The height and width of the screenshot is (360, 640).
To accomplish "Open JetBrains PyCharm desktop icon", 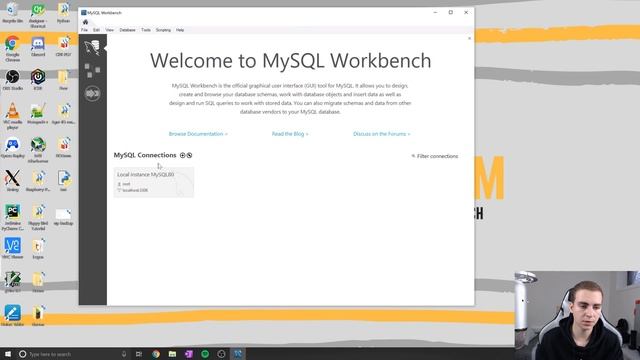I will (12, 218).
